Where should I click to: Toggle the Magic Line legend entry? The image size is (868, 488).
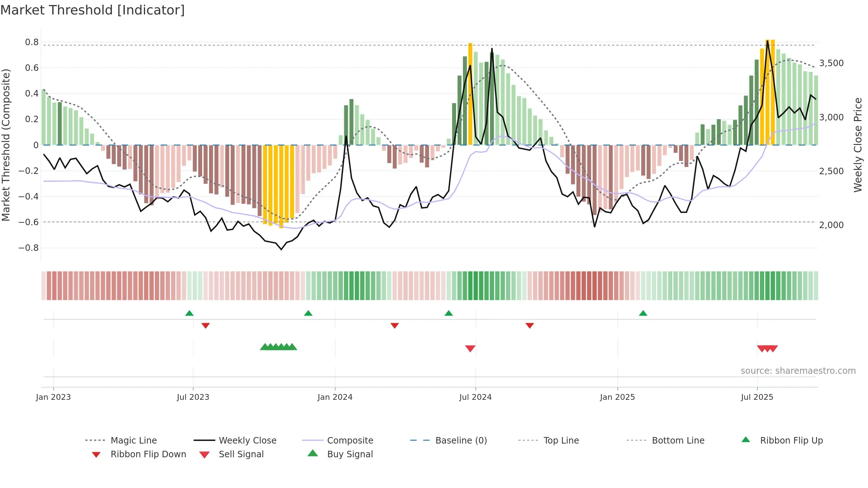pyautogui.click(x=121, y=440)
